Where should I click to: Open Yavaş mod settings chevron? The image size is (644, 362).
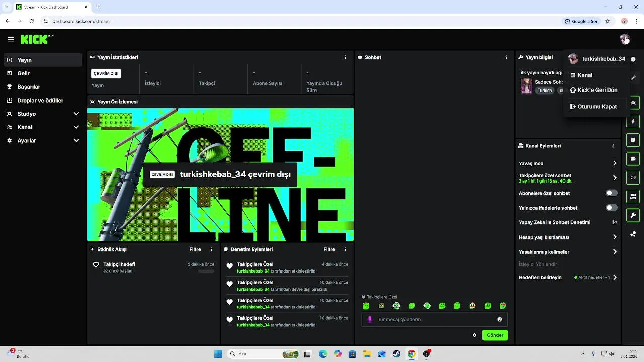[615, 163]
